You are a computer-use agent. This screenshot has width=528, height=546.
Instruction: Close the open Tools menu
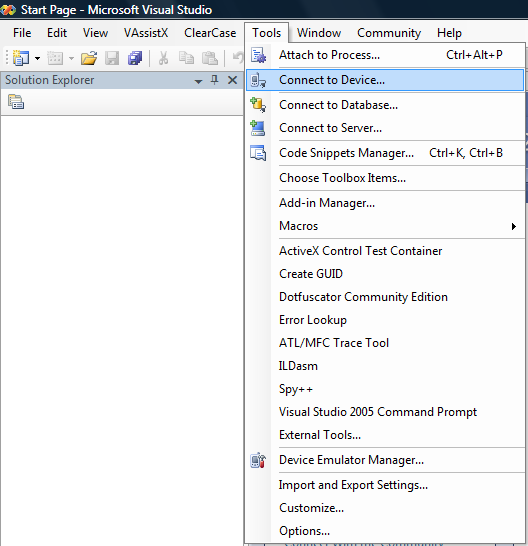(x=266, y=33)
